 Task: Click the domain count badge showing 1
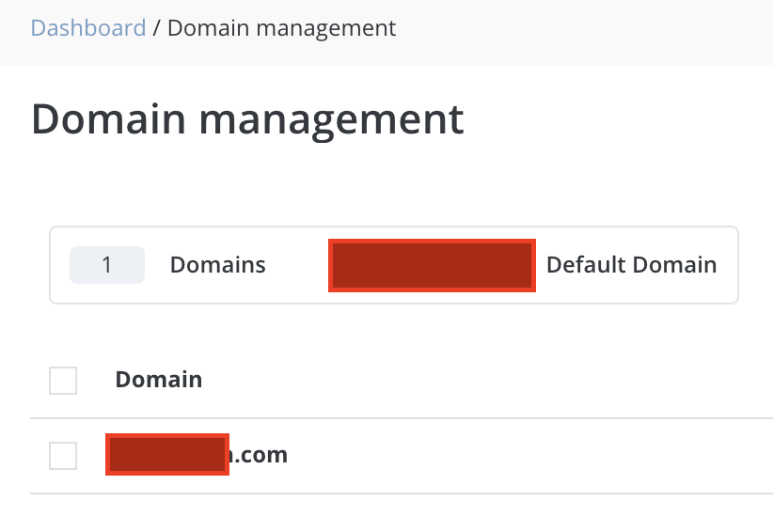coord(107,265)
